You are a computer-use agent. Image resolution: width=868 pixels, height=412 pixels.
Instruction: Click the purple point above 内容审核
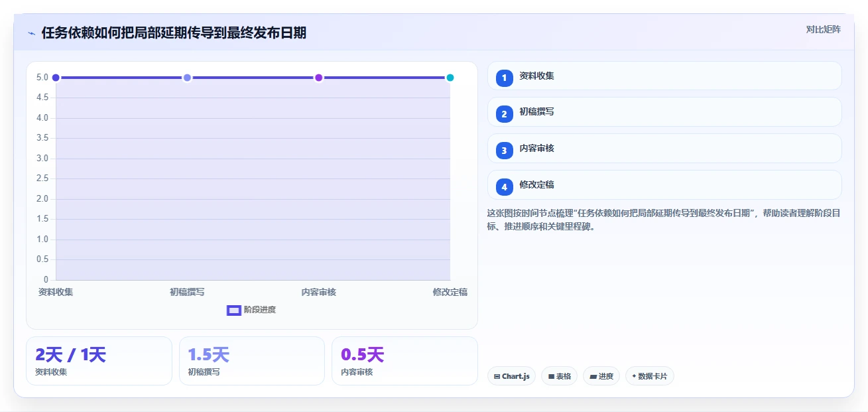click(x=318, y=78)
